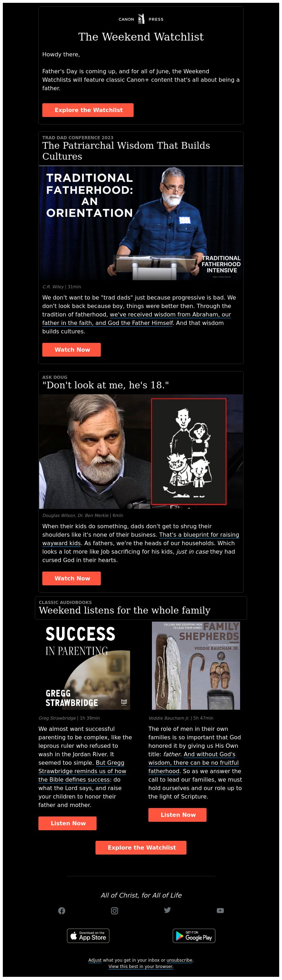Click the Download on the App Store badge

tap(88, 936)
